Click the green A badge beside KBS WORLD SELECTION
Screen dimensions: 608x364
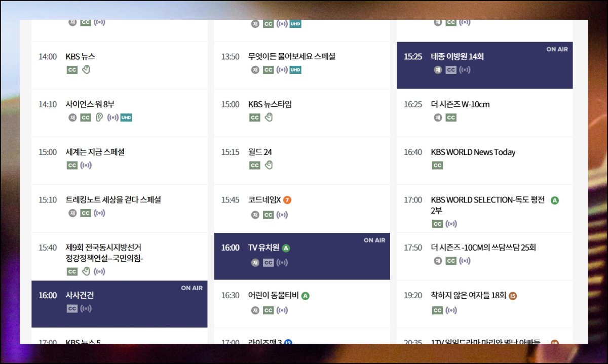click(x=555, y=200)
